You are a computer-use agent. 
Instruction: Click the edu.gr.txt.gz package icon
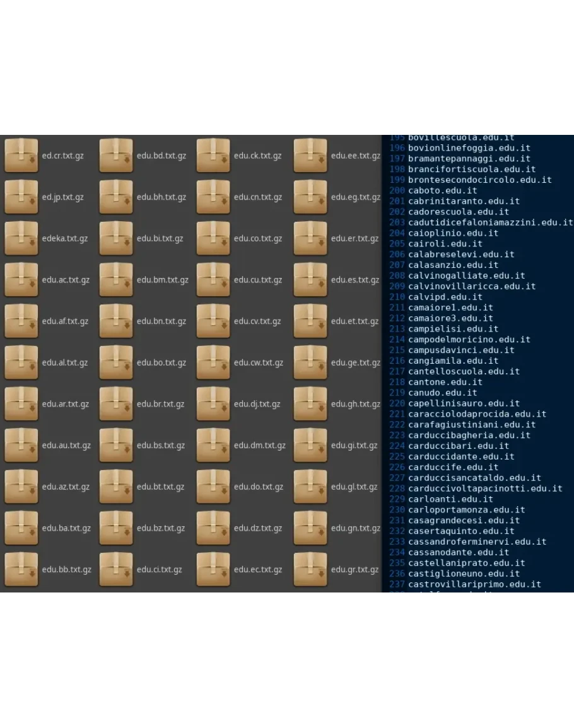(x=310, y=569)
